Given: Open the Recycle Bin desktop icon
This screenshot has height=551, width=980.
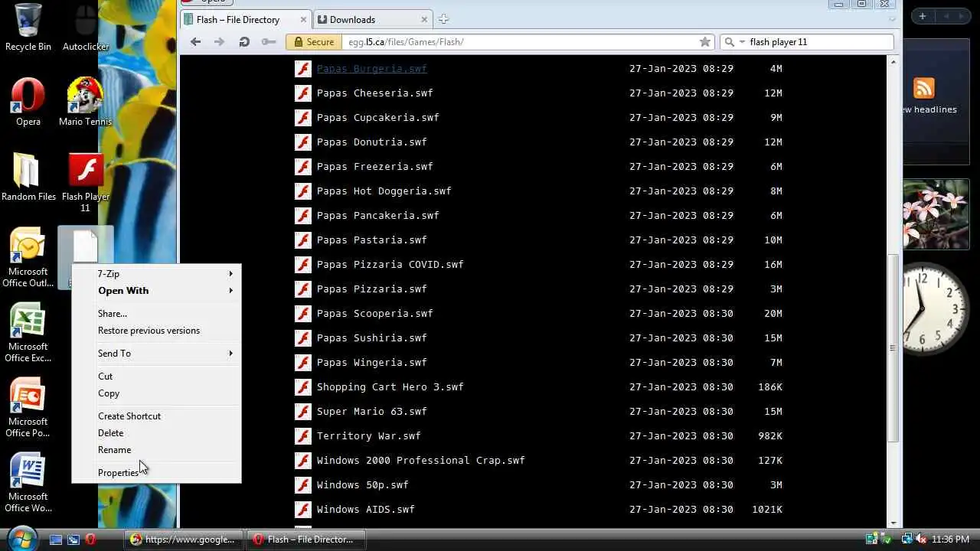Looking at the screenshot, I should [28, 27].
